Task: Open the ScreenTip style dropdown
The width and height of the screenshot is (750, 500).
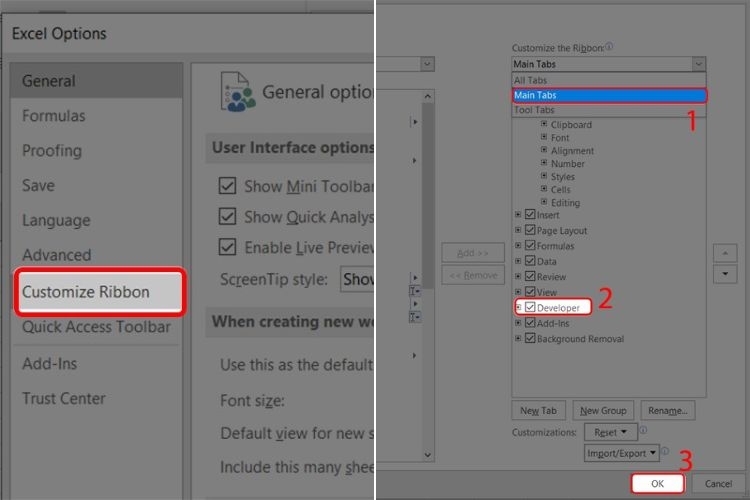Action: point(357,279)
